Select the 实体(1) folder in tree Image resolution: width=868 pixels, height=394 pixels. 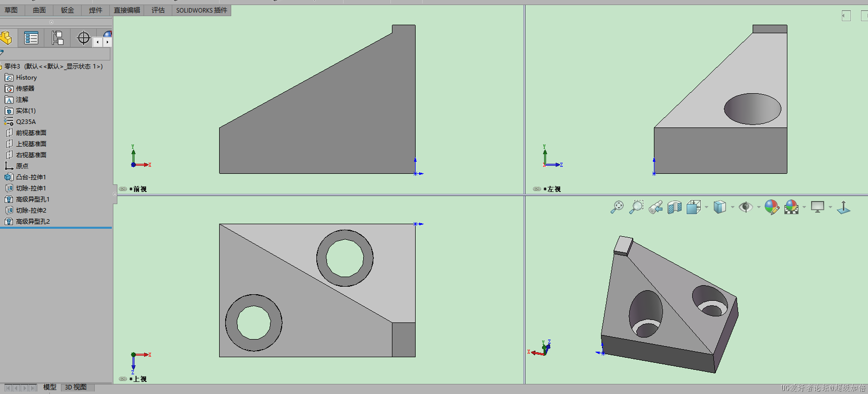(20, 111)
